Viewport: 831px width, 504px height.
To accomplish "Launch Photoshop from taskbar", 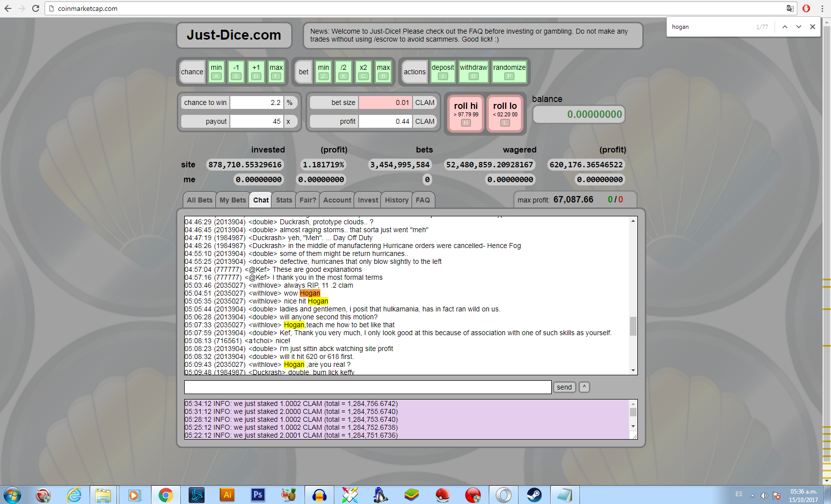I will point(258,495).
